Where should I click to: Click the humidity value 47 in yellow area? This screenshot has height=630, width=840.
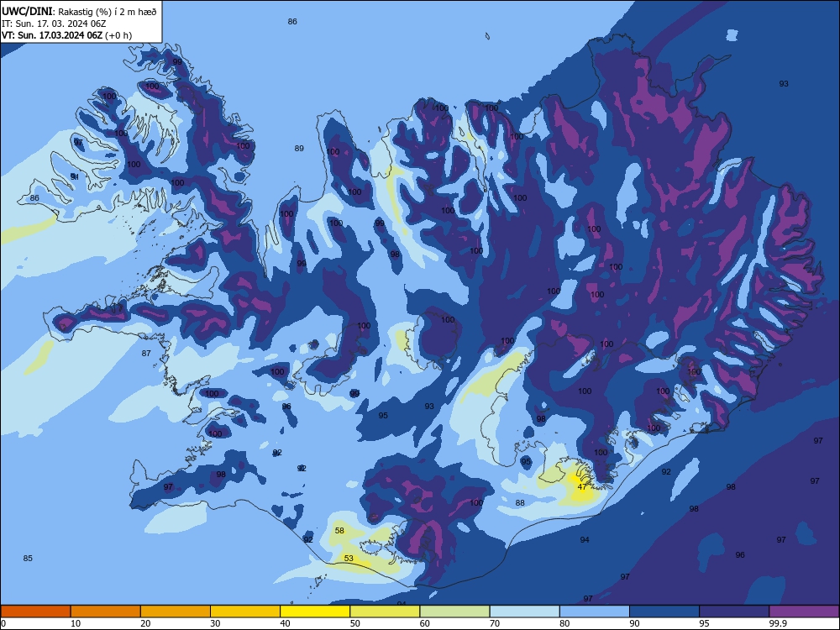tap(582, 487)
